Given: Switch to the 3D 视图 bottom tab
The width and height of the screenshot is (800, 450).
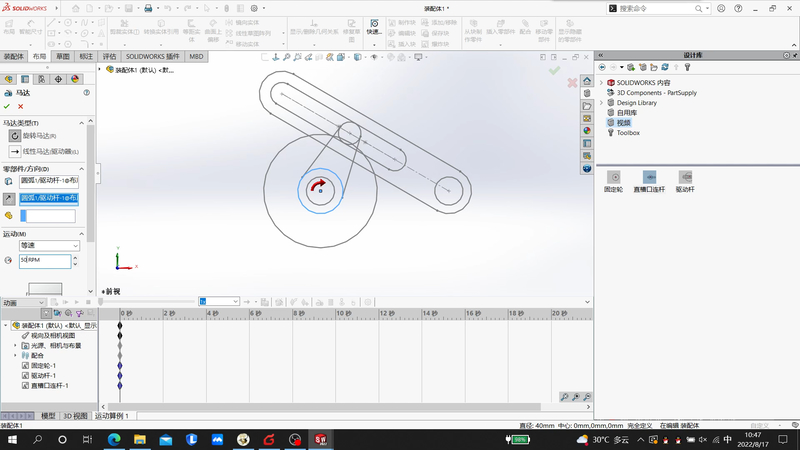Looking at the screenshot, I should [76, 416].
